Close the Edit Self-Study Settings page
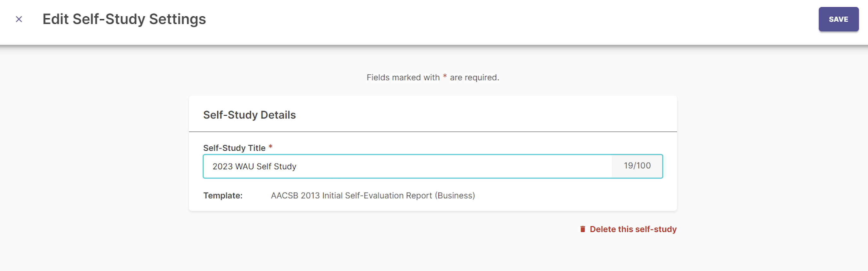The height and width of the screenshot is (271, 868). [19, 19]
